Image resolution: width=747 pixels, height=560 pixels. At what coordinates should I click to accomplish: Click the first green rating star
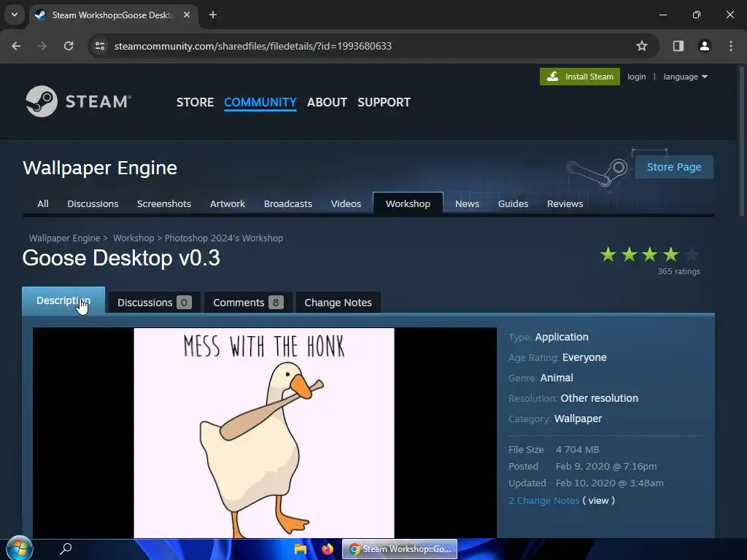608,254
